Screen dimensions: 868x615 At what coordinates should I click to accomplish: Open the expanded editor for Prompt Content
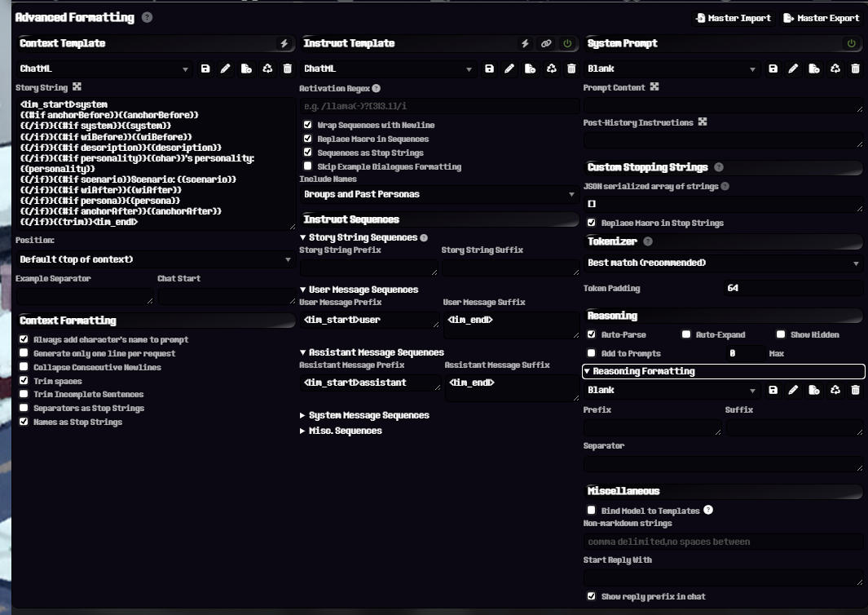pos(654,86)
